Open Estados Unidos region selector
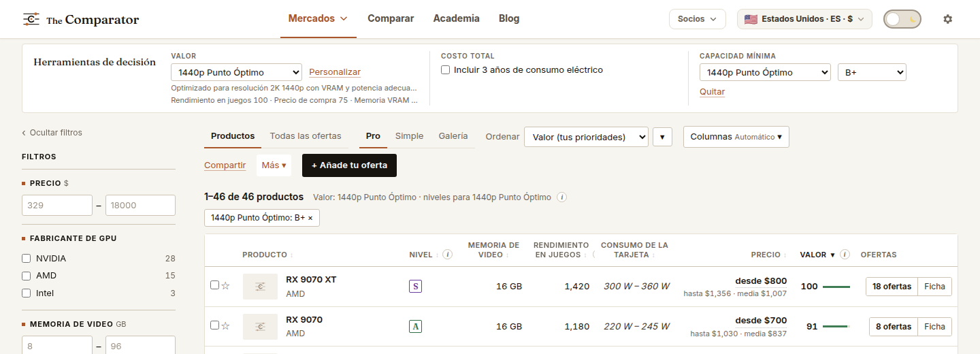 point(804,19)
